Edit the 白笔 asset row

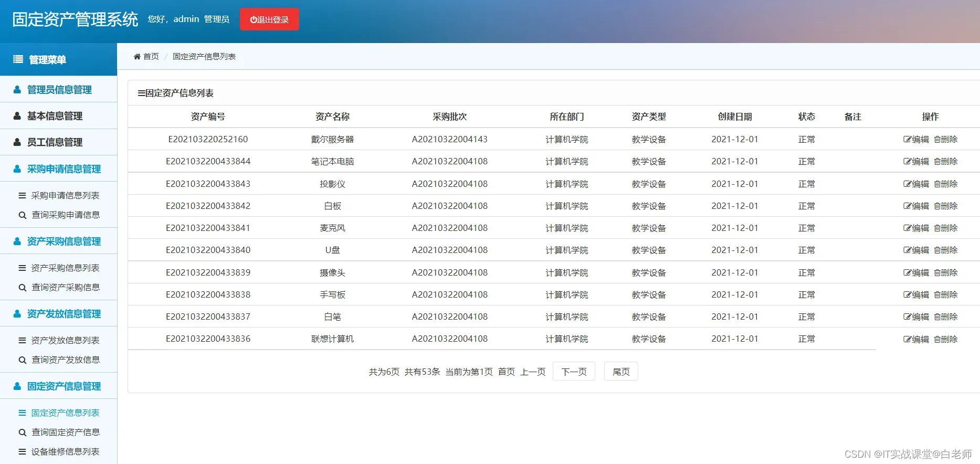pyautogui.click(x=916, y=317)
